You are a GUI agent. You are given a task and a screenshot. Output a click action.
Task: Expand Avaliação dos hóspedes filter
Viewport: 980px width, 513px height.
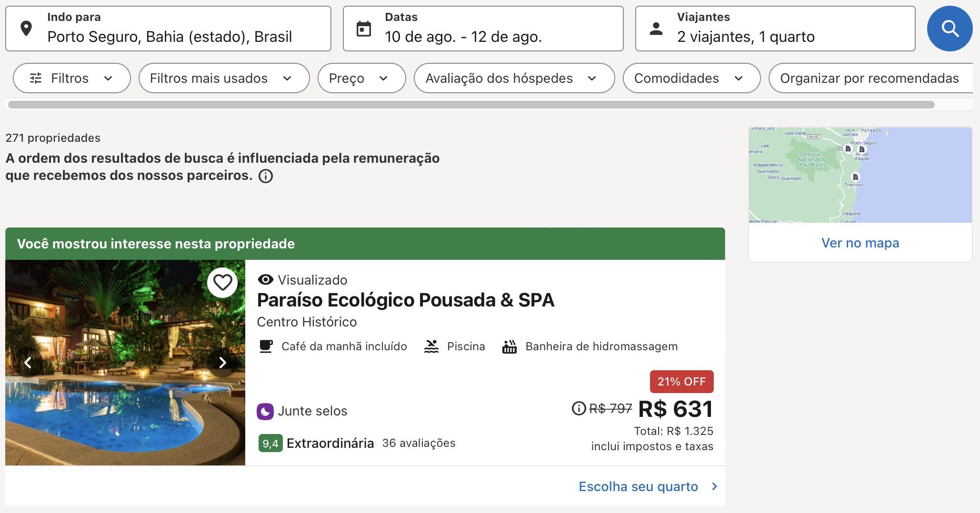(x=514, y=78)
